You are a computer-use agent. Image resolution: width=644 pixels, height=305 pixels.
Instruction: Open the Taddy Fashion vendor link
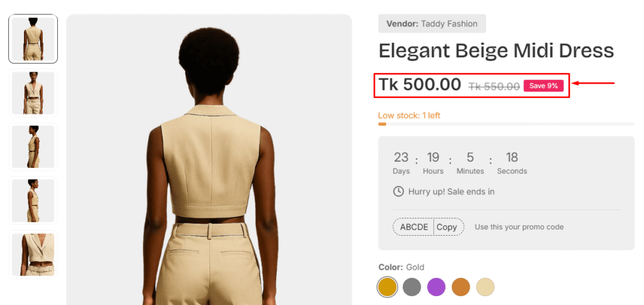449,24
